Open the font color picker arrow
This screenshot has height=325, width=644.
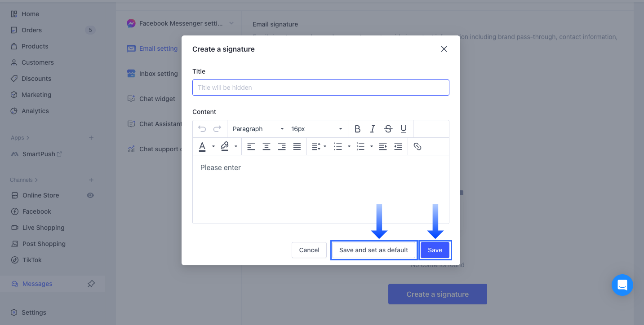pos(213,146)
